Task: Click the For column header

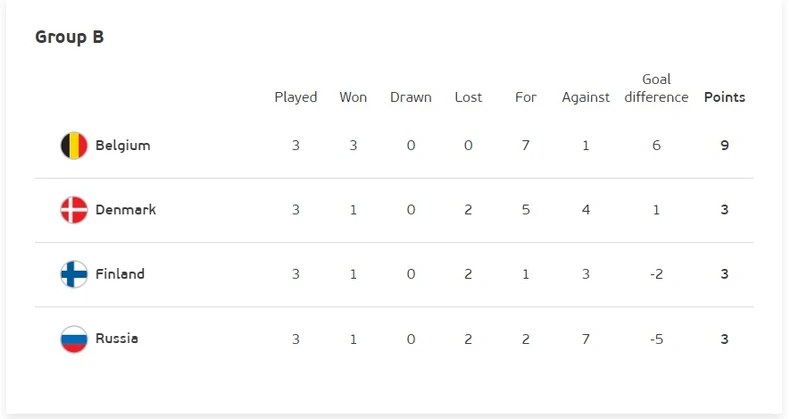Action: click(x=526, y=97)
